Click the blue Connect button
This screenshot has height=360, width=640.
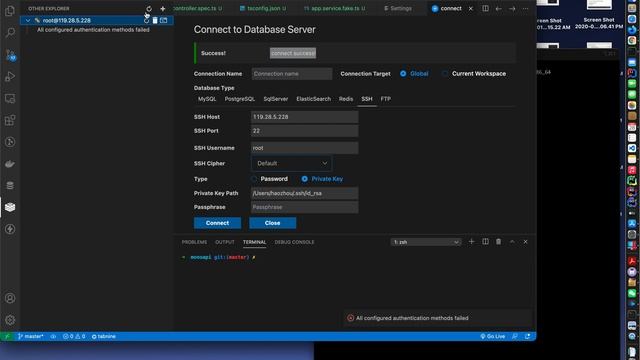pyautogui.click(x=217, y=223)
